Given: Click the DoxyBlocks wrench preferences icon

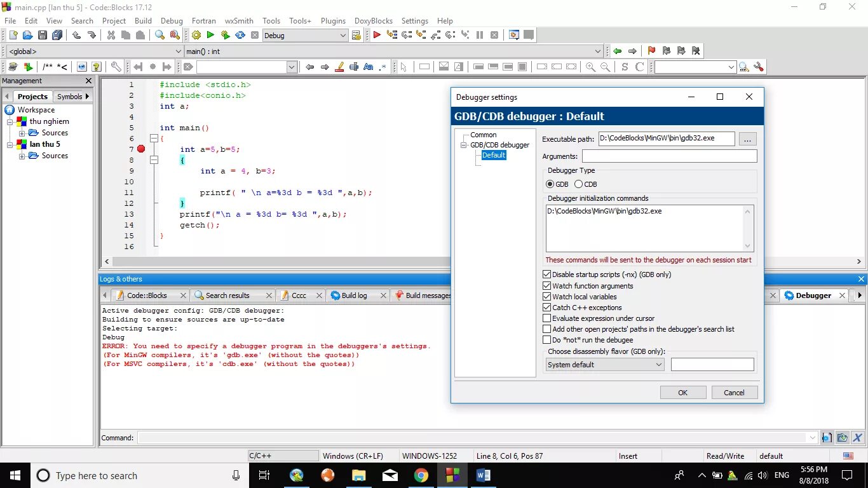Looking at the screenshot, I should pyautogui.click(x=116, y=67).
